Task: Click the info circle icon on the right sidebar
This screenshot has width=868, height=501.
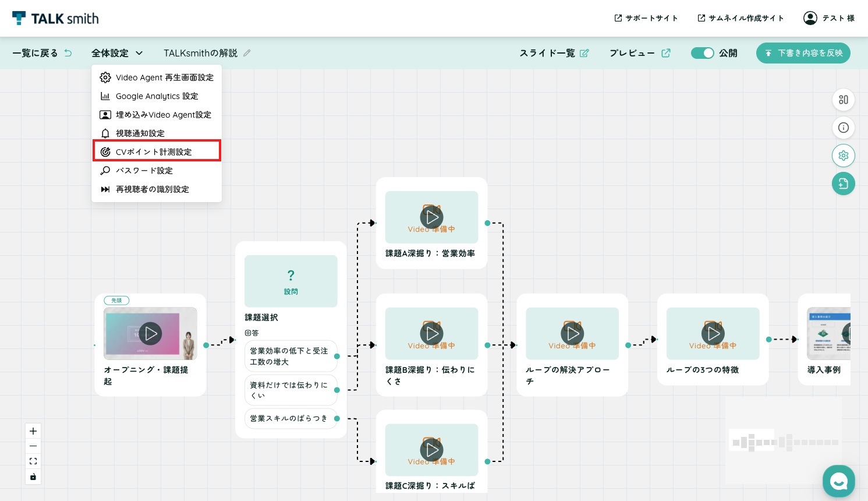Action: pyautogui.click(x=844, y=128)
